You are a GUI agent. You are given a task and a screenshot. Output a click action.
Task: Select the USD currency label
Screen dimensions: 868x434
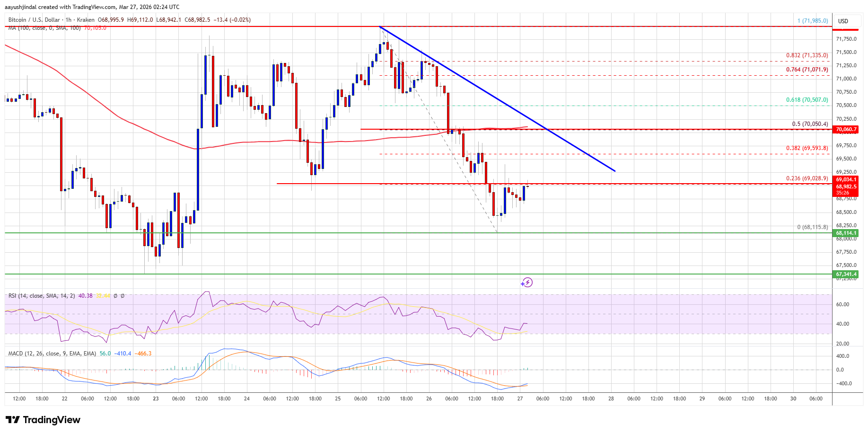pyautogui.click(x=843, y=21)
